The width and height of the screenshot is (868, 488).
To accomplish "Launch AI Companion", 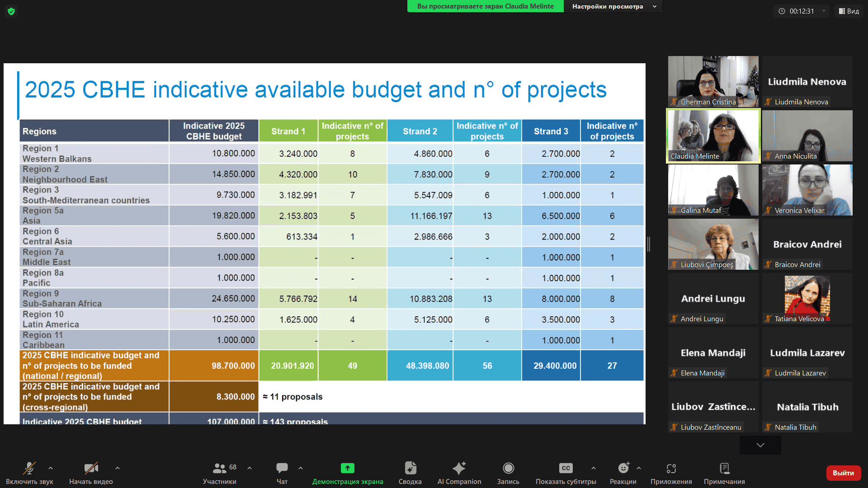I will [x=459, y=469].
